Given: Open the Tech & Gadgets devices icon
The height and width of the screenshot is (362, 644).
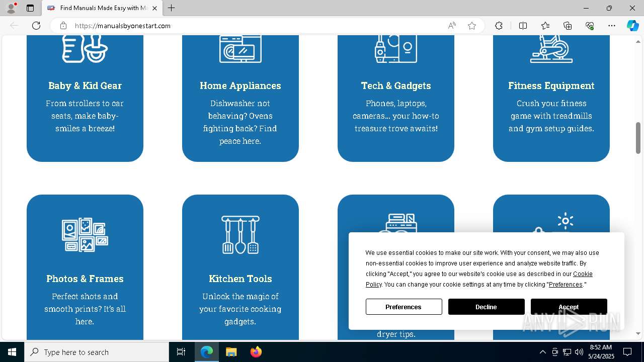Looking at the screenshot, I should pyautogui.click(x=396, y=49).
